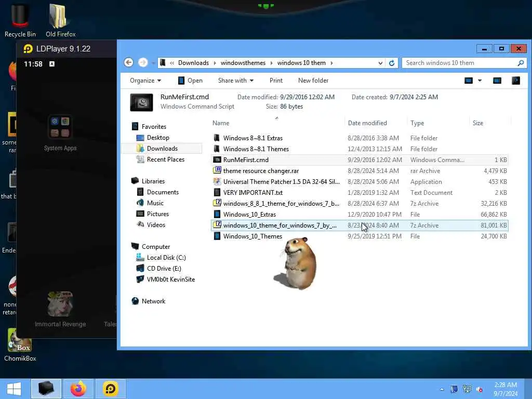Click the Action Center flag tray icon
The width and height of the screenshot is (532, 399).
454,389
